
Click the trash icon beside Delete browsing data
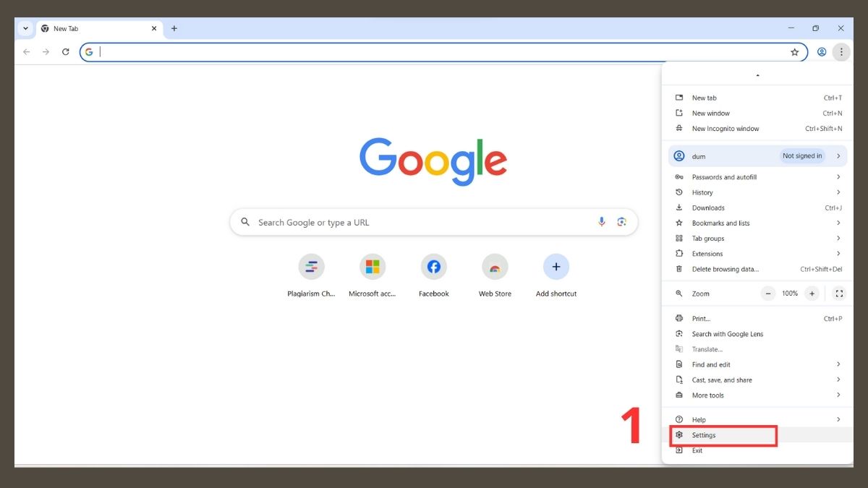point(679,269)
